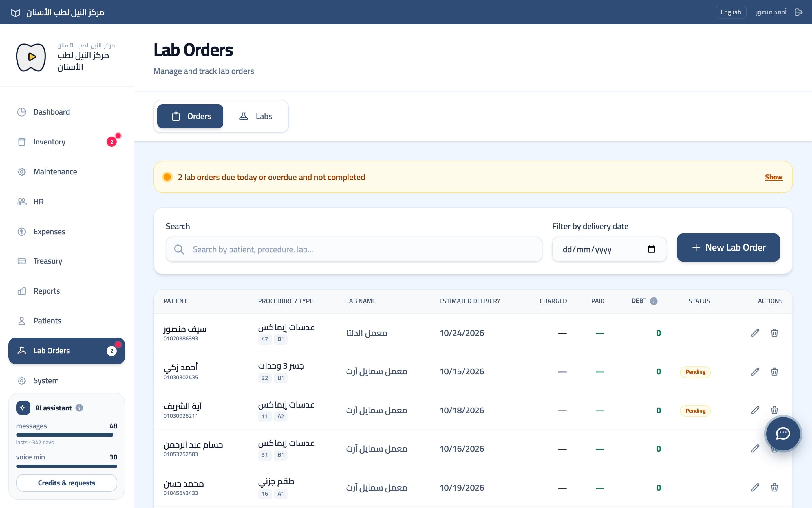Open Patients in the sidebar

(x=67, y=321)
